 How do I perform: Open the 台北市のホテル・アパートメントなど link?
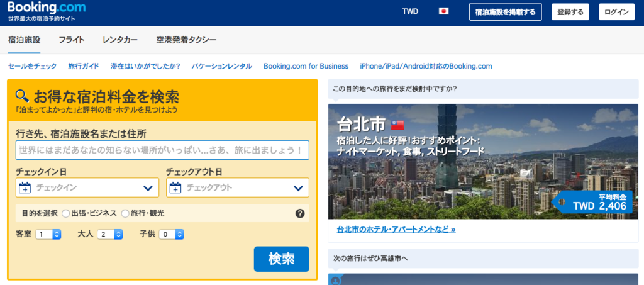point(396,229)
